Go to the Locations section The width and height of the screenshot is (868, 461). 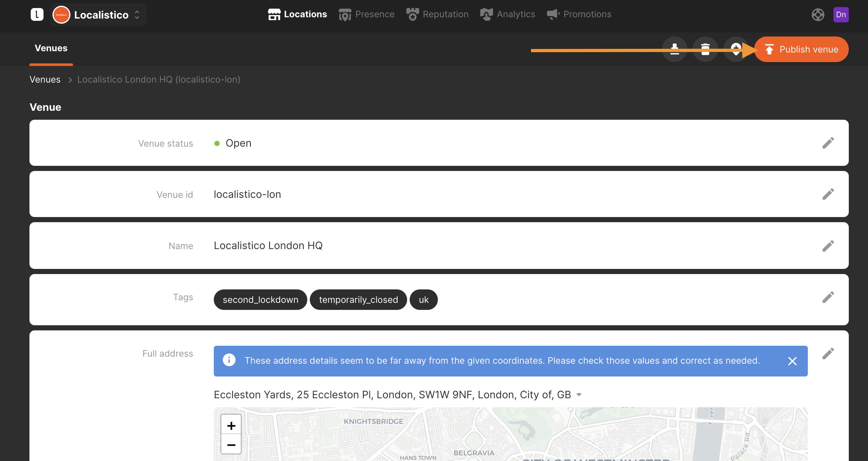click(297, 14)
